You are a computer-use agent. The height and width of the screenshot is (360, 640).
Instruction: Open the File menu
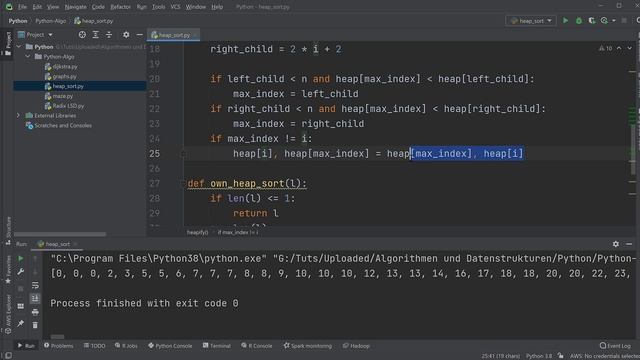(22, 7)
